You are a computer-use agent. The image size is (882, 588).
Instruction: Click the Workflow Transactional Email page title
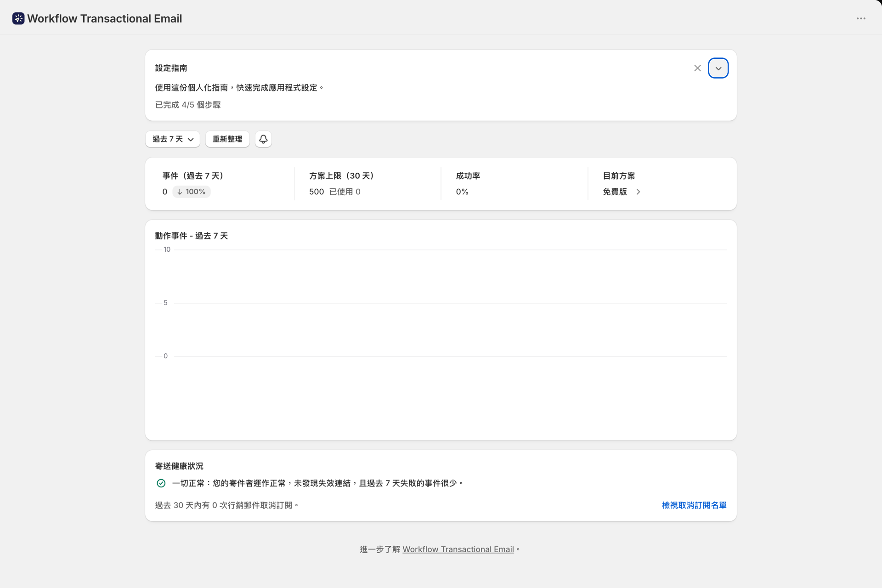pos(105,18)
